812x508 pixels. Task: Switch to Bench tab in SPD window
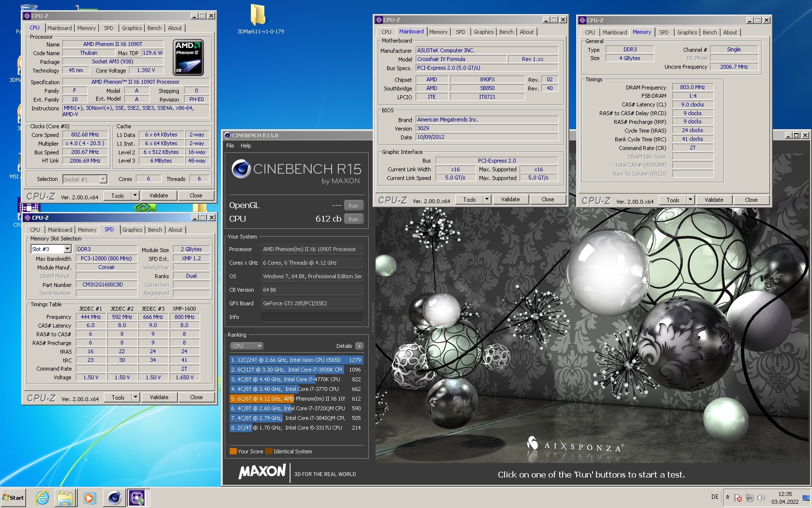[155, 230]
